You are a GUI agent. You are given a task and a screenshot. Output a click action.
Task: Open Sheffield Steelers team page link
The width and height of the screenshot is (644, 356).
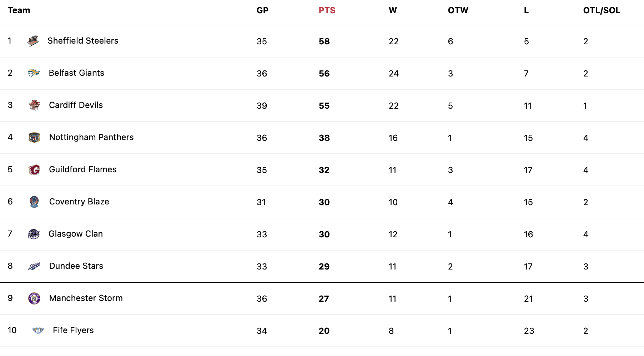click(x=83, y=41)
